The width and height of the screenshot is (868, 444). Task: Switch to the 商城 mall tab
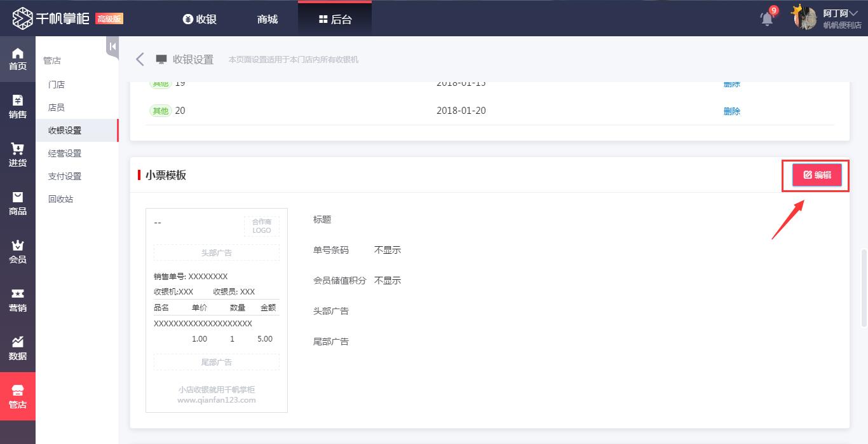tap(266, 19)
